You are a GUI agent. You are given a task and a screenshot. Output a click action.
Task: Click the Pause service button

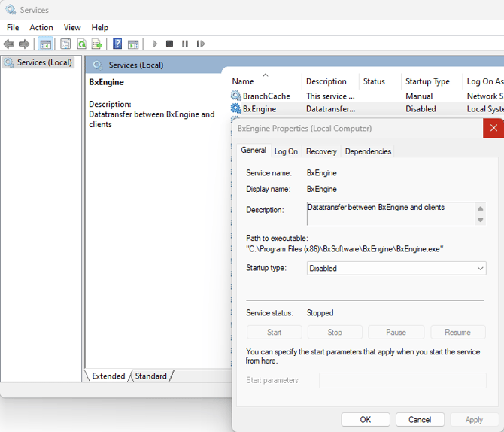point(396,333)
